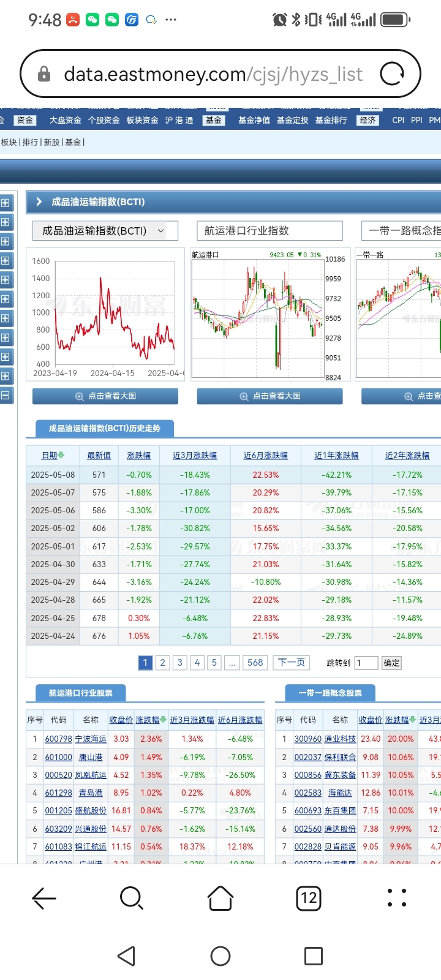This screenshot has width=441, height=980.
Task: Open the 基金净值 menu item
Action: pyautogui.click(x=254, y=120)
